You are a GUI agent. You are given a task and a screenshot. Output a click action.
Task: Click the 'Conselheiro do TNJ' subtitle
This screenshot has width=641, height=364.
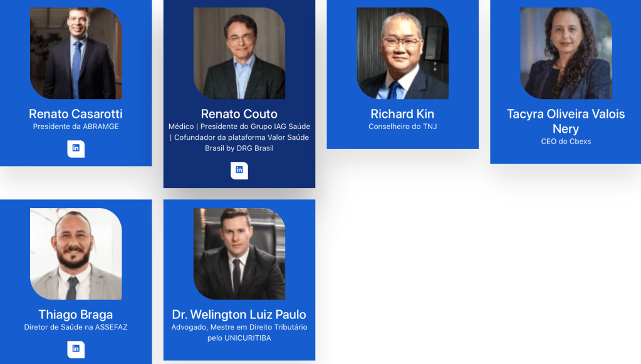tap(403, 127)
